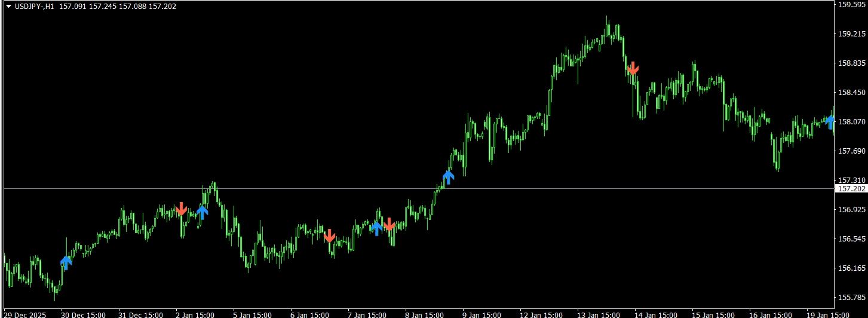Image resolution: width=868 pixels, height=318 pixels.
Task: Click the 30 Dec 15:00 time label
Action: coord(83,314)
